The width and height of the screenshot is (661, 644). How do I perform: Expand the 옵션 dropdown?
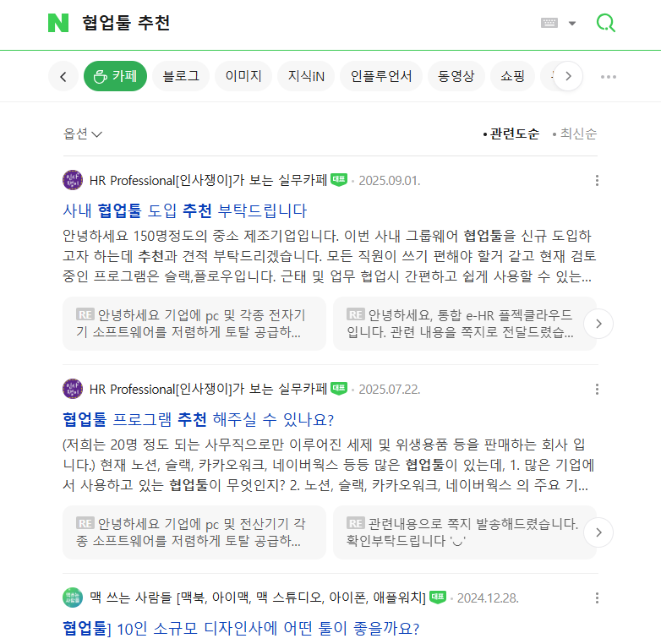tap(83, 134)
